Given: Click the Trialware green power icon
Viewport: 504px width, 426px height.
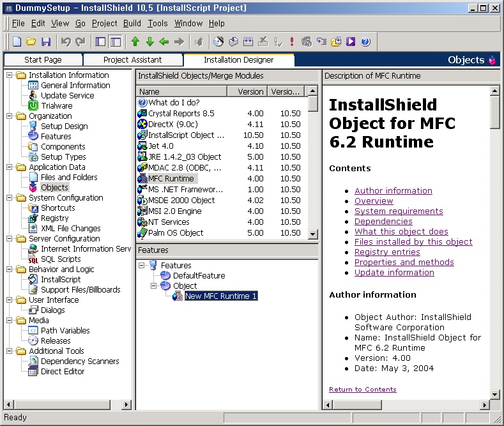Looking at the screenshot, I should 33,105.
